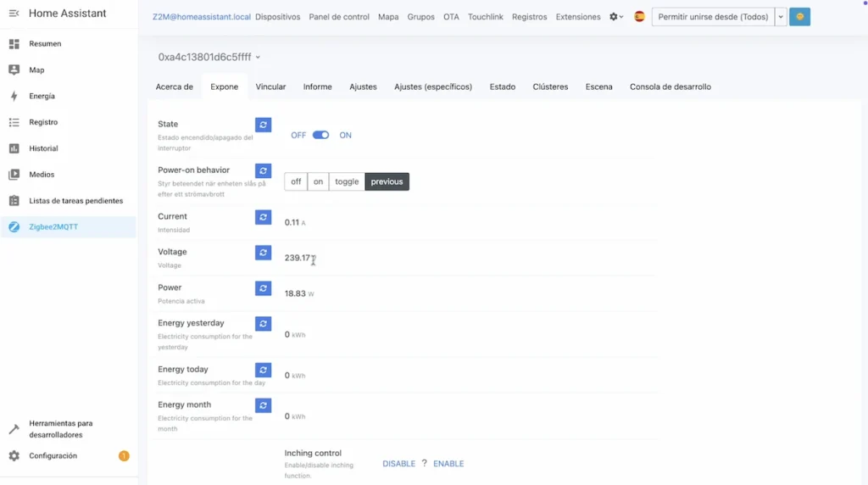Image resolution: width=868 pixels, height=485 pixels.
Task: Click the Spanish flag language icon
Action: tap(639, 17)
